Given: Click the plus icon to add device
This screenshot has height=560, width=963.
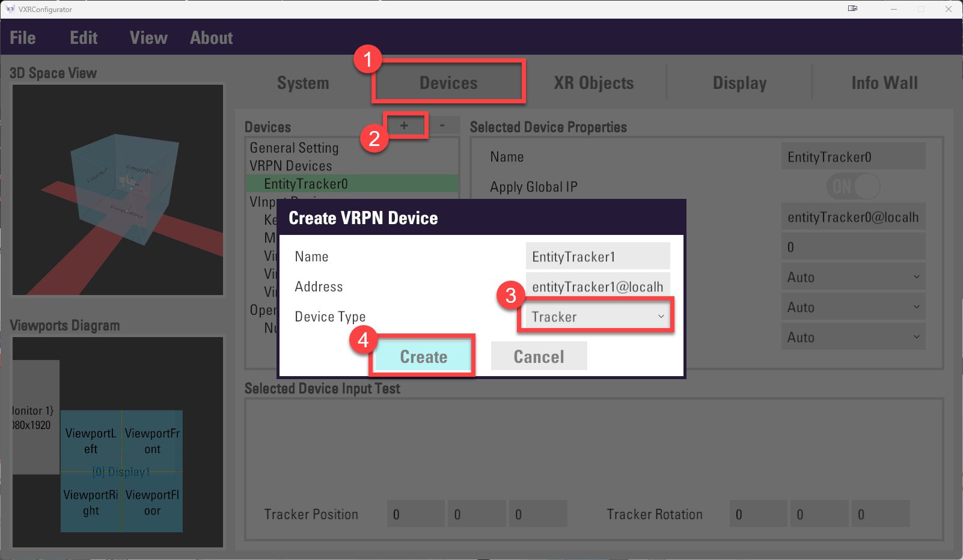Looking at the screenshot, I should [x=404, y=126].
